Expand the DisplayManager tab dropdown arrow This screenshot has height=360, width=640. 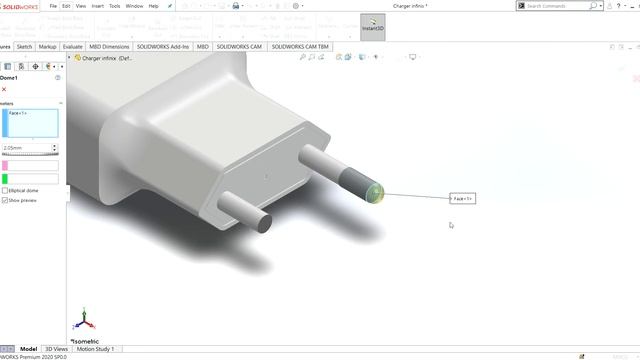[x=54, y=67]
